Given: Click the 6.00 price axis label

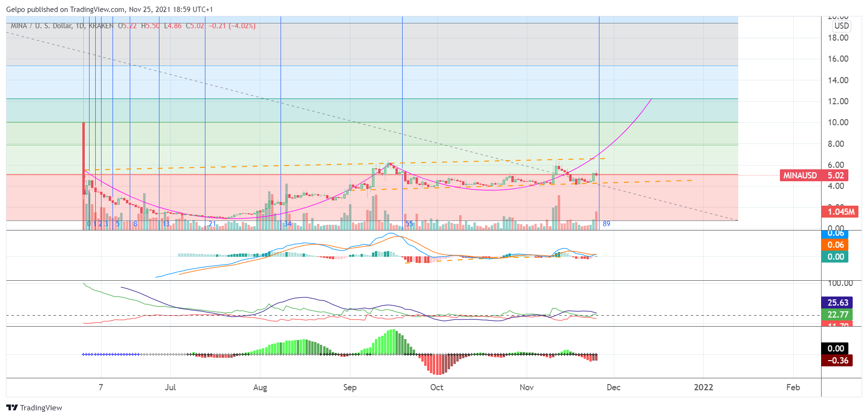Looking at the screenshot, I should (836, 165).
